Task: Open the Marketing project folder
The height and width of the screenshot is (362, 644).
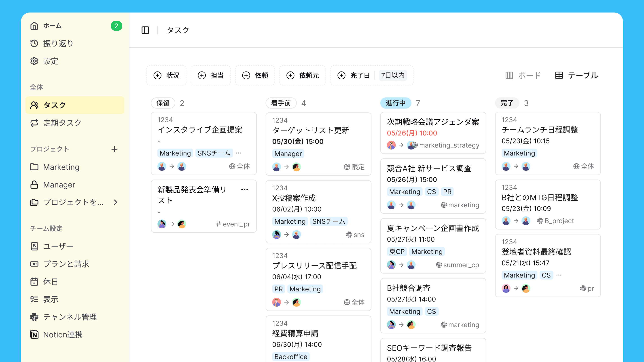Action: [61, 167]
